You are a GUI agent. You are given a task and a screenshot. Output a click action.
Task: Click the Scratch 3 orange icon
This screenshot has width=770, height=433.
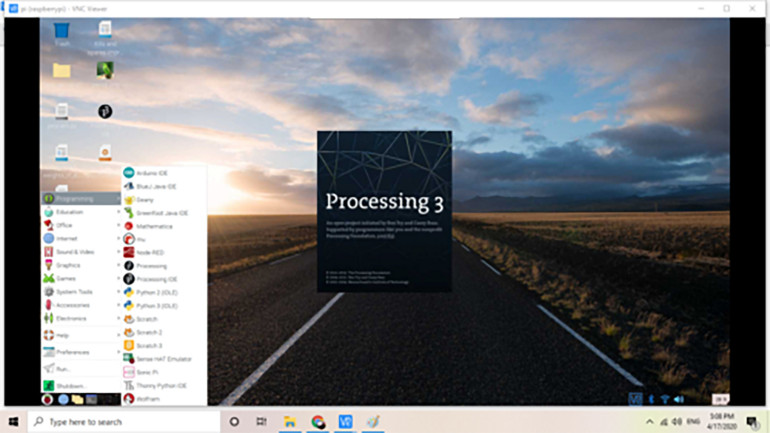click(x=129, y=345)
